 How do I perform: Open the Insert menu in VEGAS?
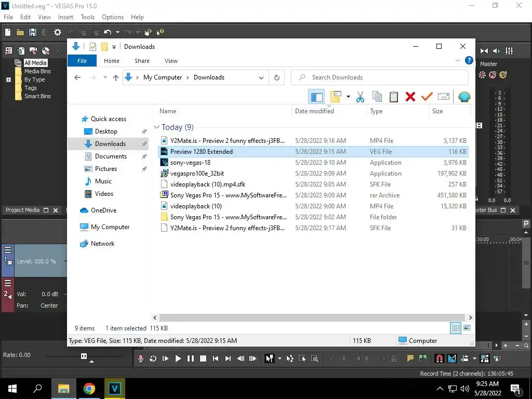[65, 17]
